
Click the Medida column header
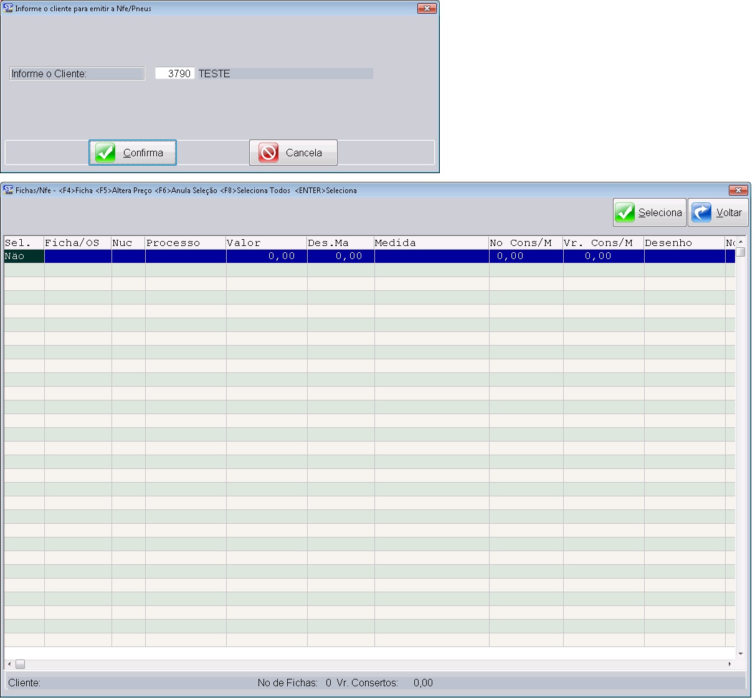coord(431,243)
